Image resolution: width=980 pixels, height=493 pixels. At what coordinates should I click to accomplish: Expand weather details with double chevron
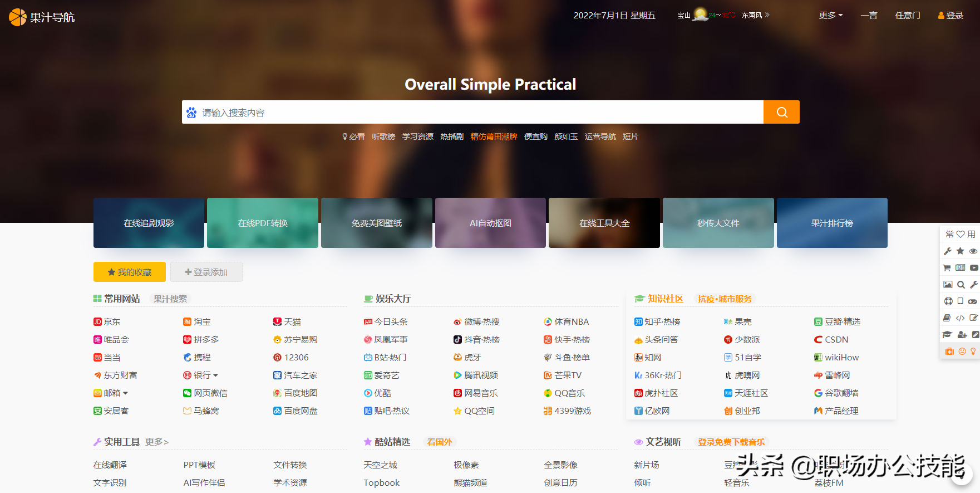[x=767, y=15]
